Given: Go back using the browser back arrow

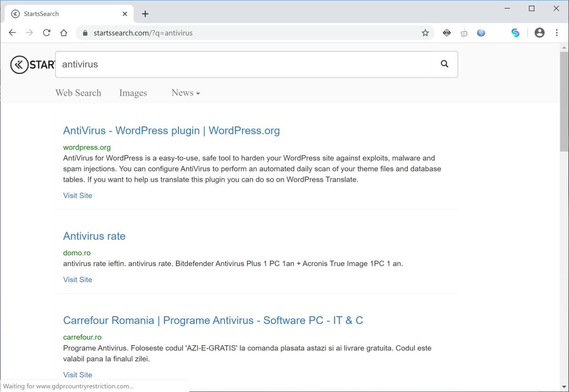Looking at the screenshot, I should pos(12,32).
